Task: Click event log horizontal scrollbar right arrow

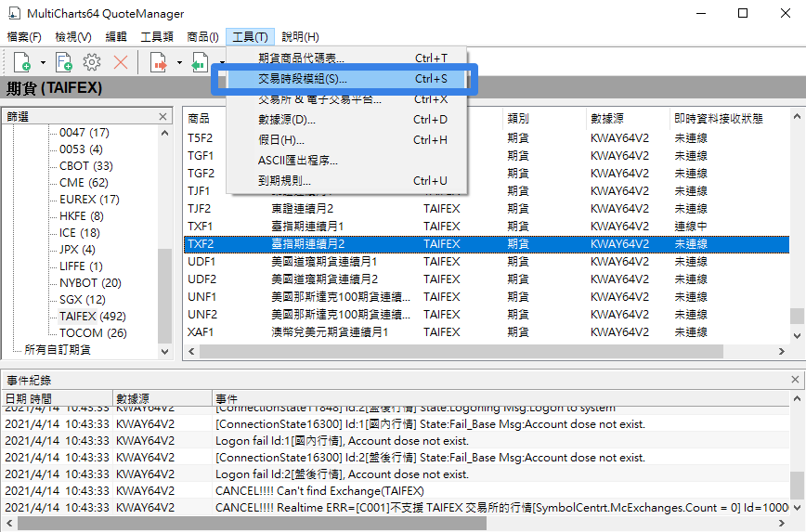Action: pos(781,524)
